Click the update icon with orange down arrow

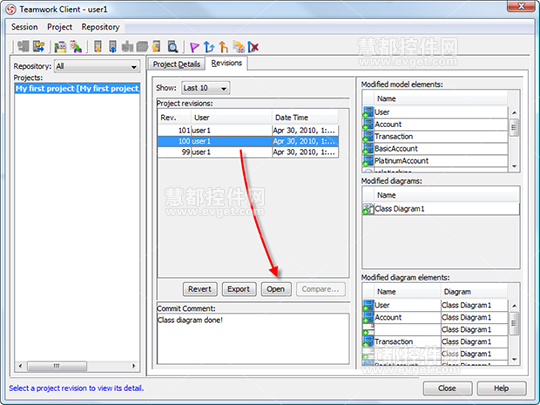(x=98, y=46)
